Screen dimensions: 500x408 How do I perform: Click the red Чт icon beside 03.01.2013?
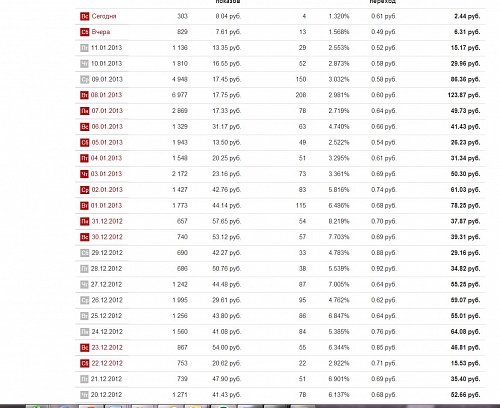[x=84, y=174]
